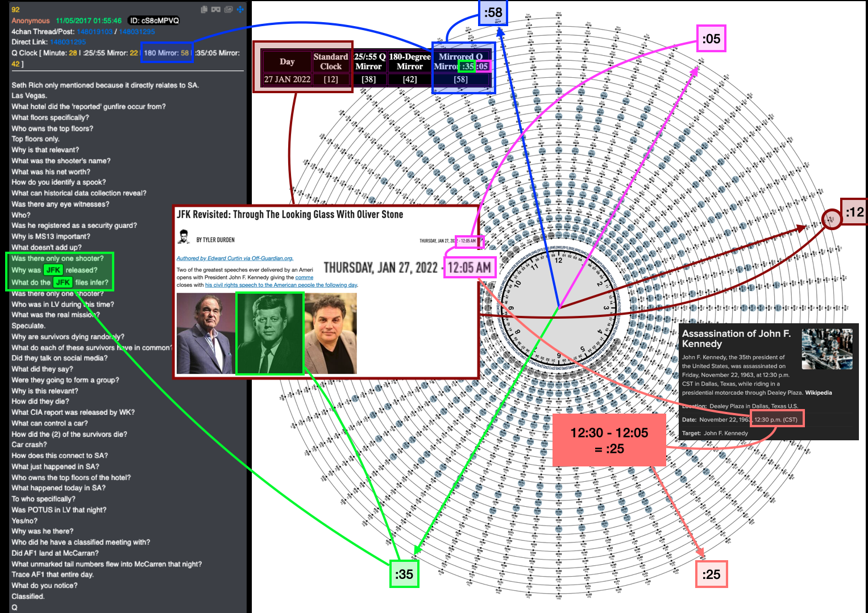This screenshot has height=613, width=868.
Task: Open the Direct Link 148031295
Action: tap(68, 42)
